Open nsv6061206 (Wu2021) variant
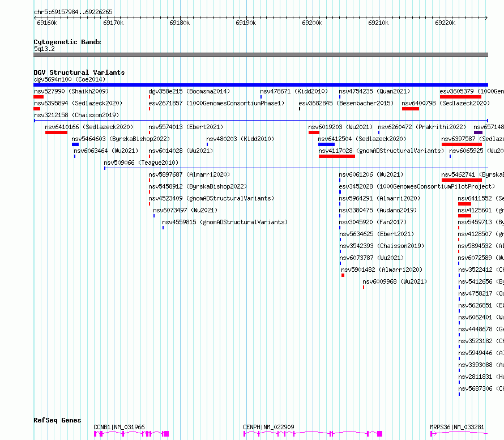 [371, 174]
